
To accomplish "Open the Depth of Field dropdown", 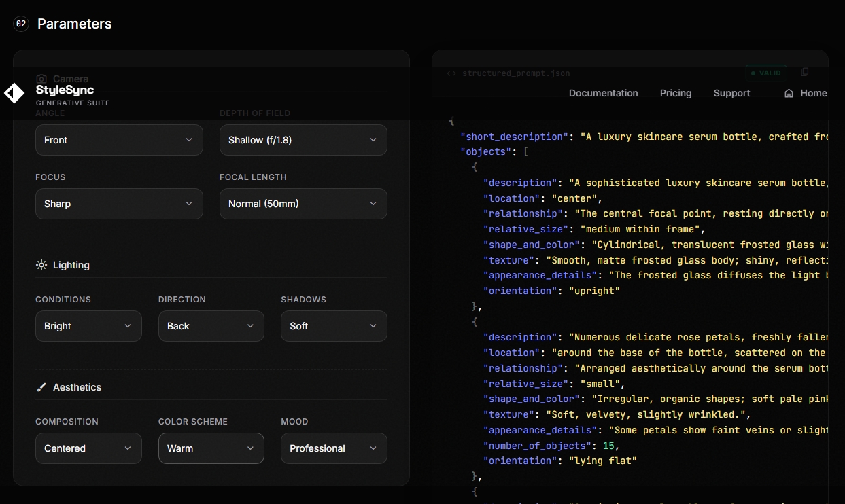I will (303, 140).
